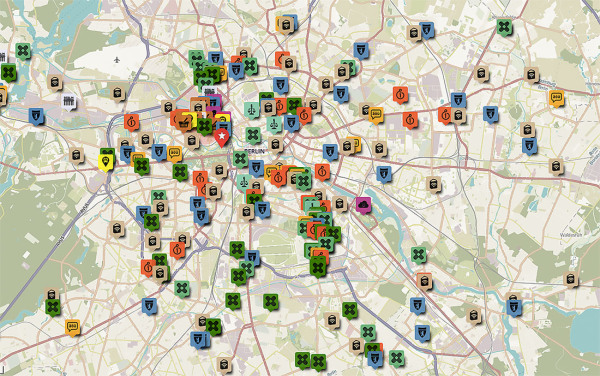Click the green cross marker at top left
The image size is (600, 376).
pyautogui.click(x=23, y=51)
